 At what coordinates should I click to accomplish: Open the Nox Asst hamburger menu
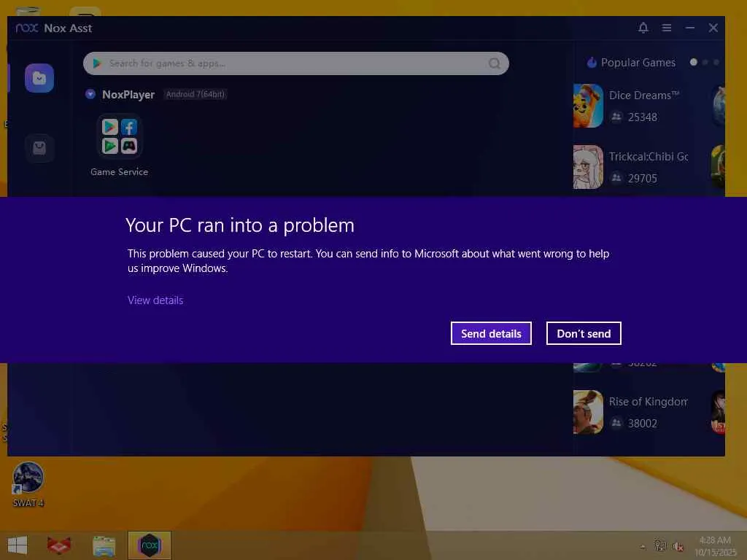pyautogui.click(x=667, y=28)
